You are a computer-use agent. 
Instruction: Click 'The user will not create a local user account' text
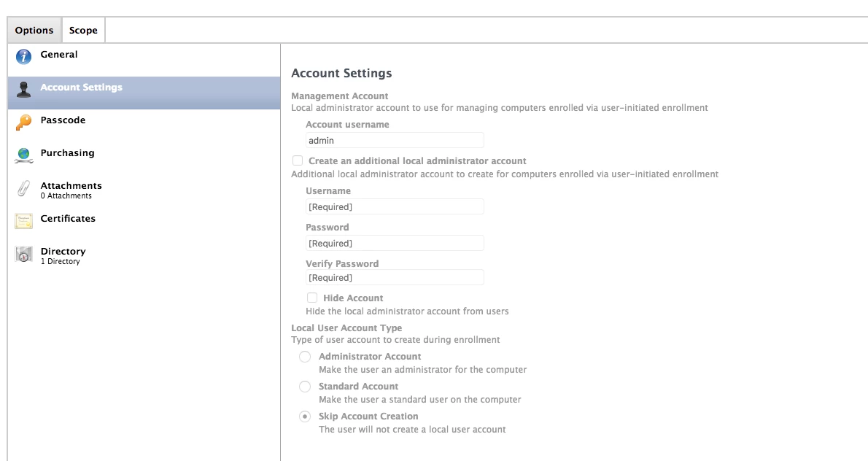coord(412,430)
